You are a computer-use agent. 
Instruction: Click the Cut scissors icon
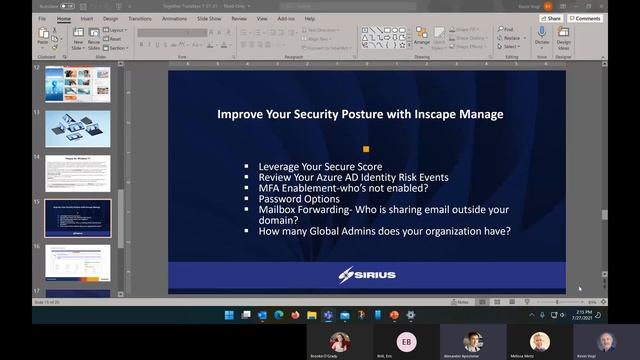[x=55, y=31]
